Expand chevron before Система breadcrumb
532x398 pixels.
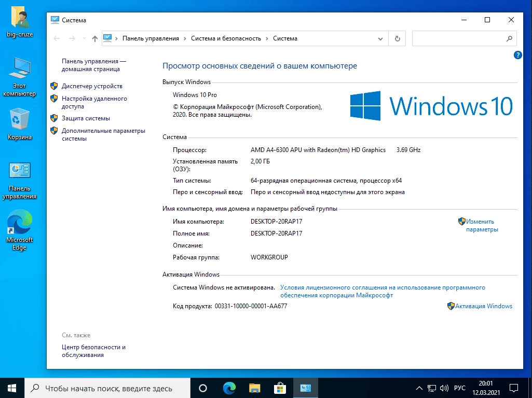point(267,39)
